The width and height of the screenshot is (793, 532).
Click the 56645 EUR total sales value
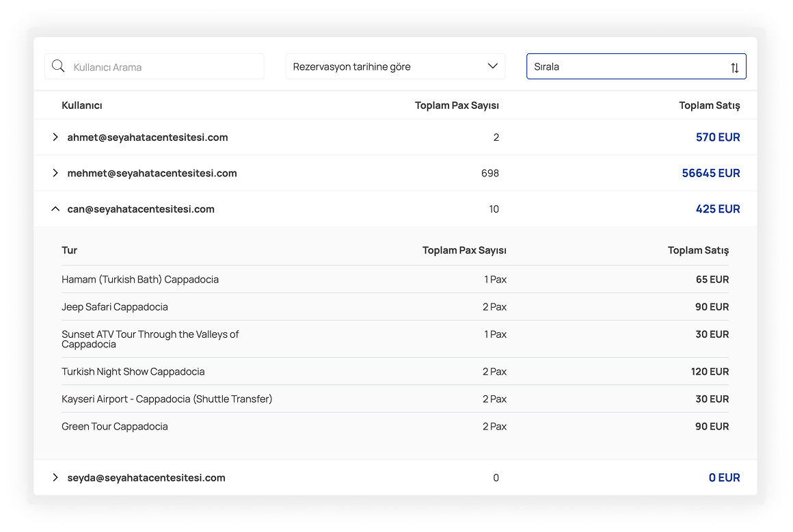(x=710, y=173)
